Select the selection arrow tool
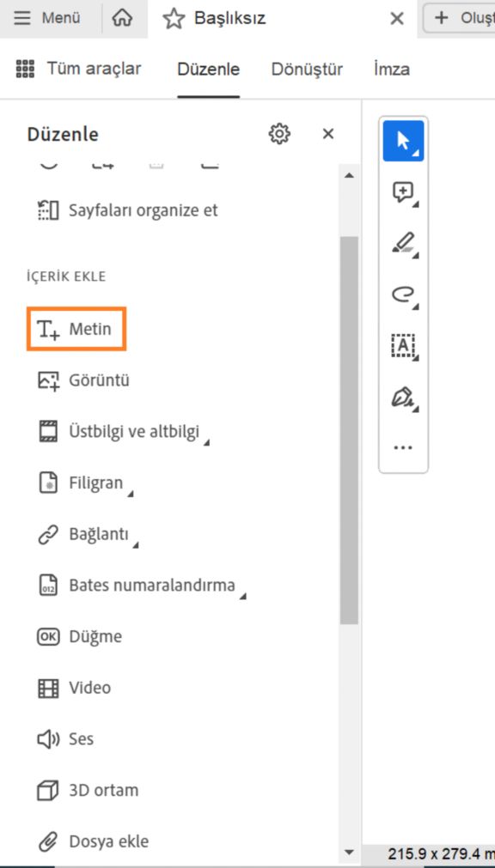 (402, 140)
